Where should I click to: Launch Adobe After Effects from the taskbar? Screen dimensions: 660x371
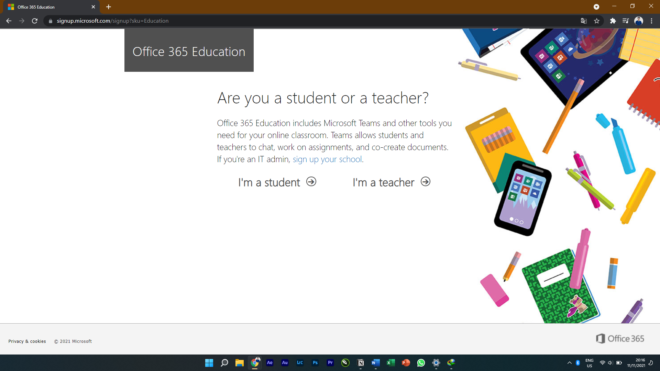coord(270,363)
